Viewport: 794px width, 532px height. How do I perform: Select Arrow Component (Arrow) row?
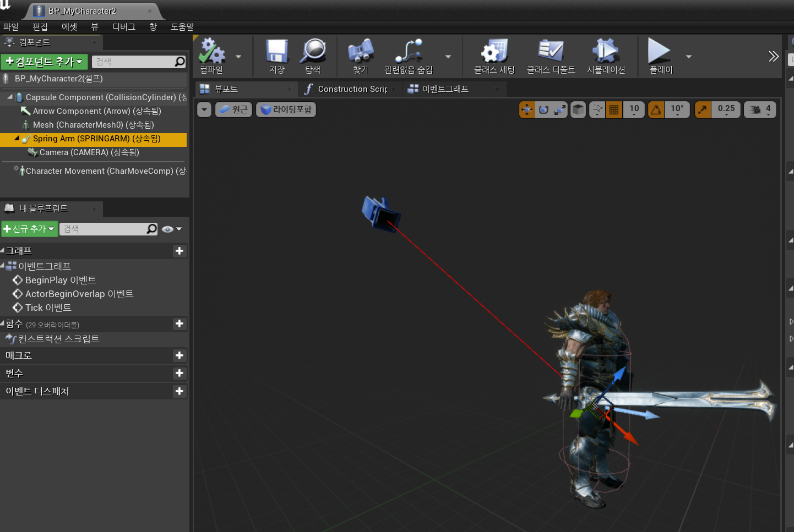click(94, 111)
